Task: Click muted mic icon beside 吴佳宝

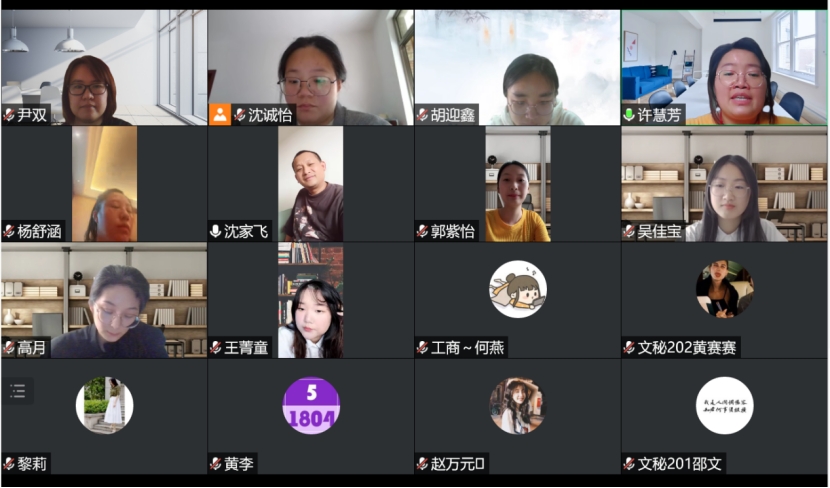Action: (629, 231)
